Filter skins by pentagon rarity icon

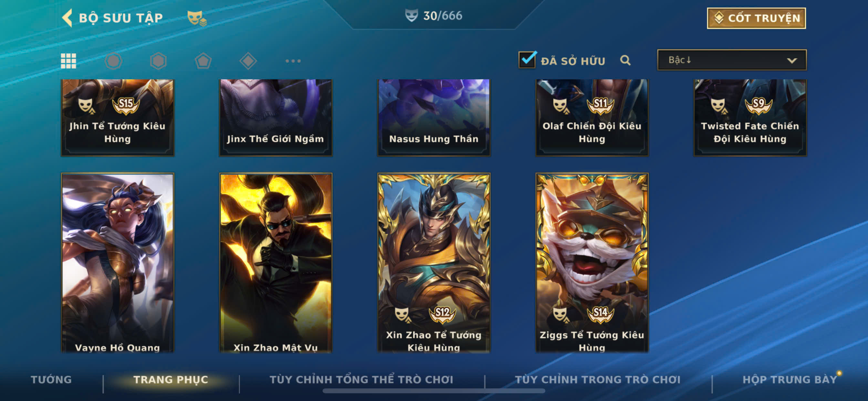[x=203, y=61]
